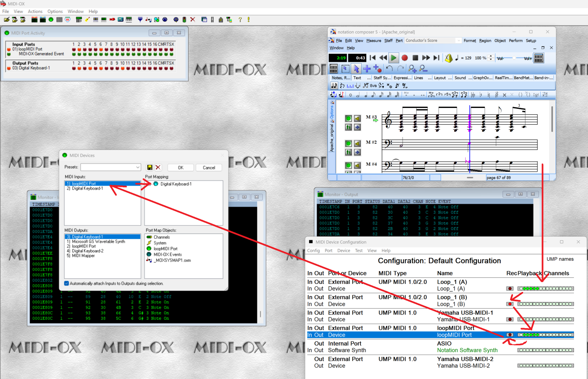Image resolution: width=588 pixels, height=379 pixels.
Task: Click the Play button in notation composer
Action: pos(394,58)
